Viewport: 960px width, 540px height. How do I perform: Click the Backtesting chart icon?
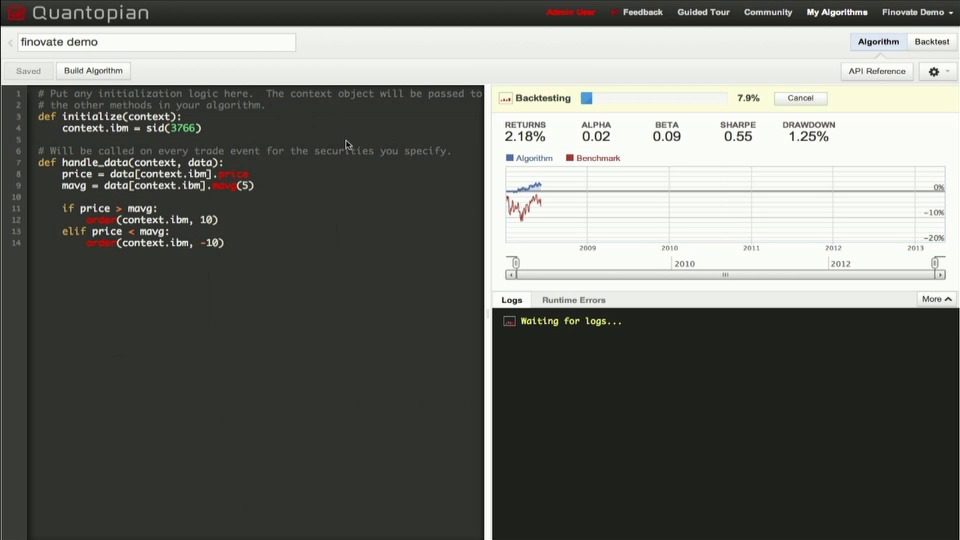(x=505, y=99)
